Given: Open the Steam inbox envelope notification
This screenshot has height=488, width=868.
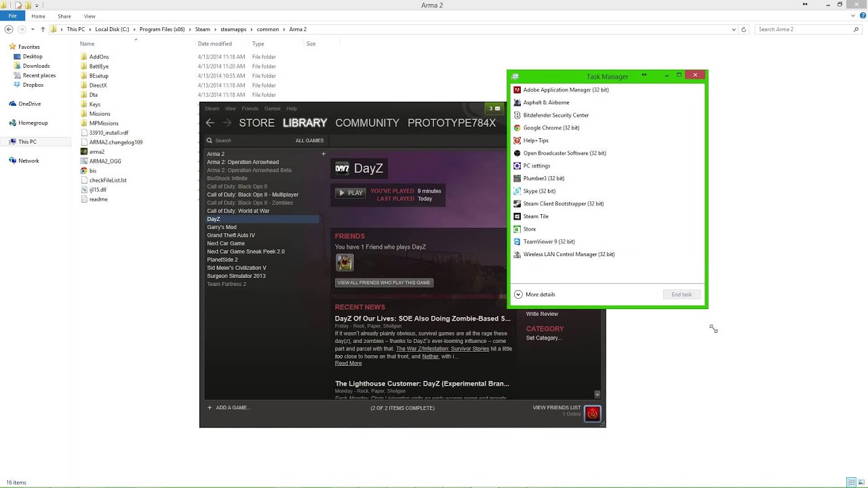Looking at the screenshot, I should point(494,108).
